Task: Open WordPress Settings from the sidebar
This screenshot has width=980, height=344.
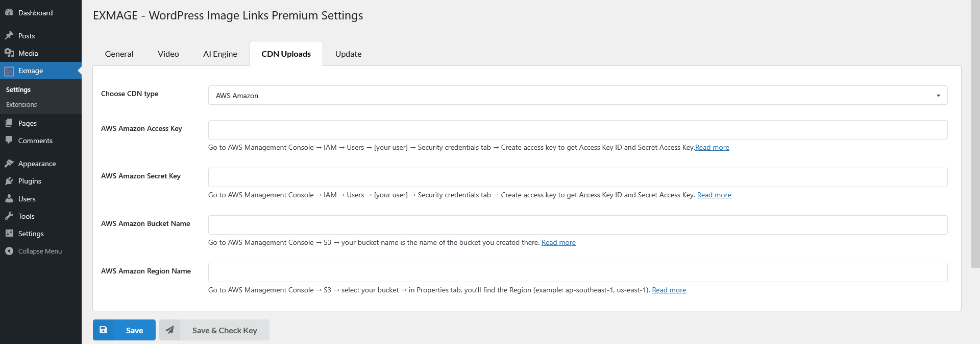Action: (x=41, y=234)
